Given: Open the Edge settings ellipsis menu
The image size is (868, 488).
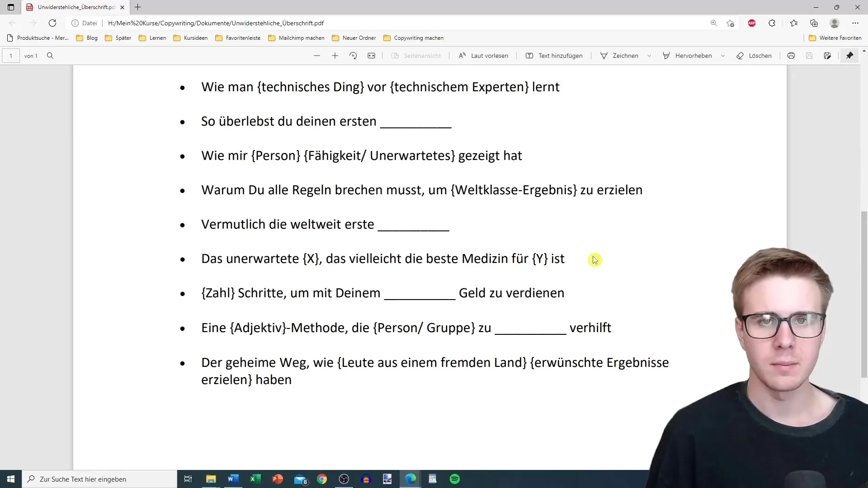Looking at the screenshot, I should [855, 23].
